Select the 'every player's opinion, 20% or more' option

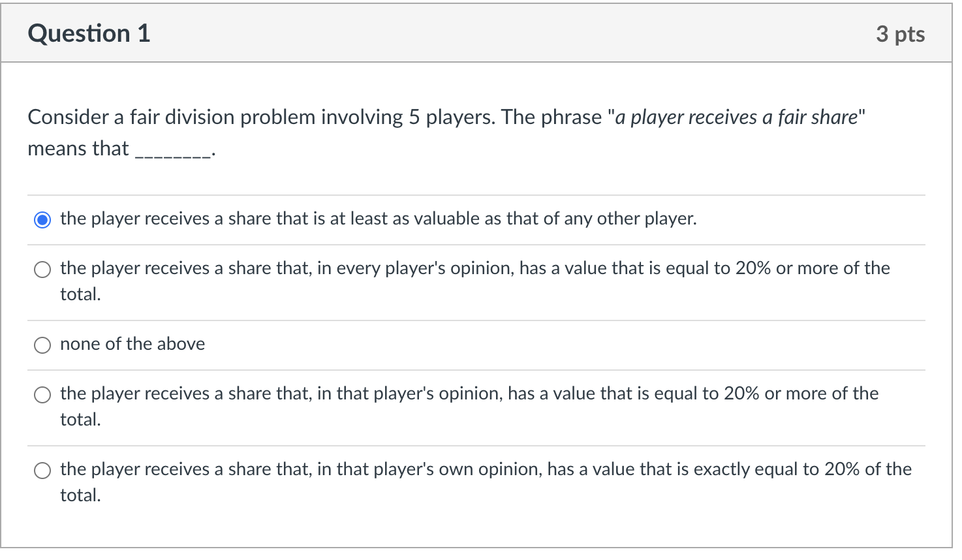tap(42, 269)
